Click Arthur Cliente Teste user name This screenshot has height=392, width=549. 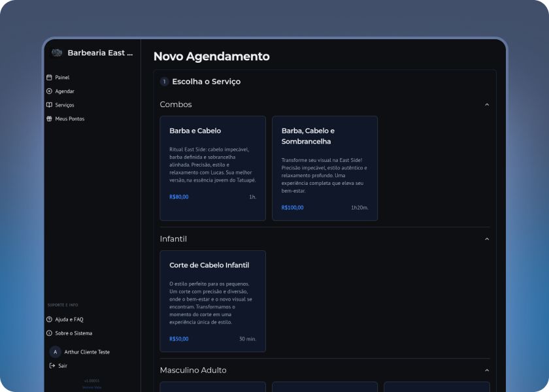tap(87, 352)
